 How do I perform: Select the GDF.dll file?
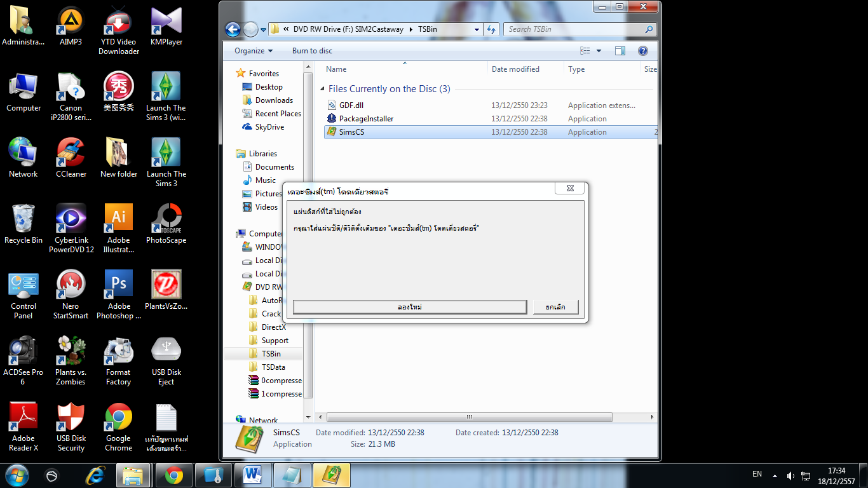(351, 105)
